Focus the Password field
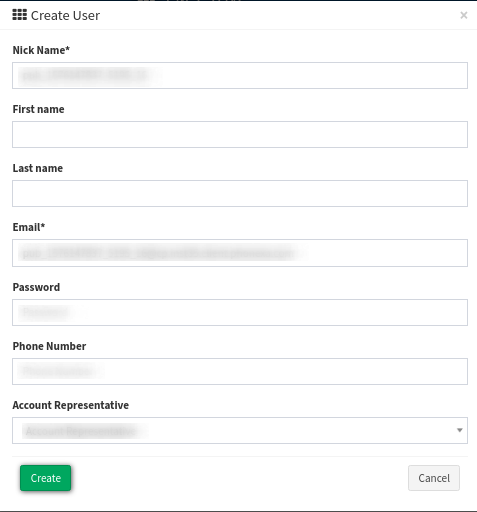This screenshot has height=512, width=477. [x=240, y=312]
